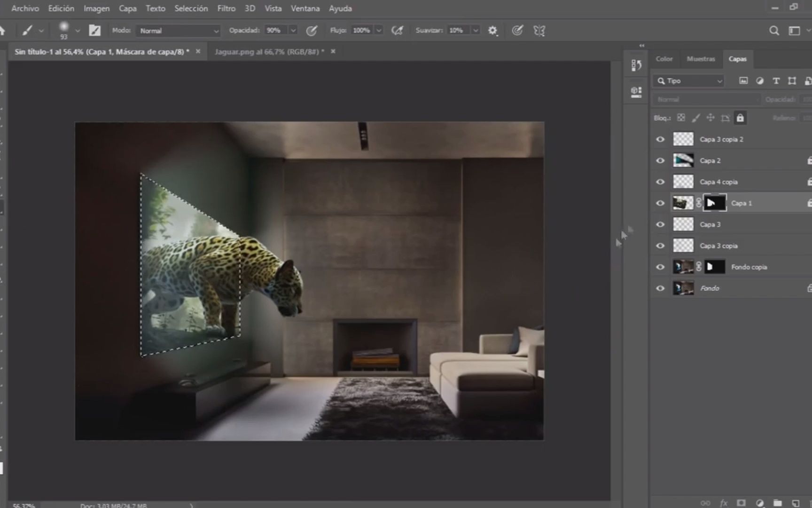Image resolution: width=812 pixels, height=508 pixels.
Task: Open the brush Modo dropdown
Action: [179, 31]
